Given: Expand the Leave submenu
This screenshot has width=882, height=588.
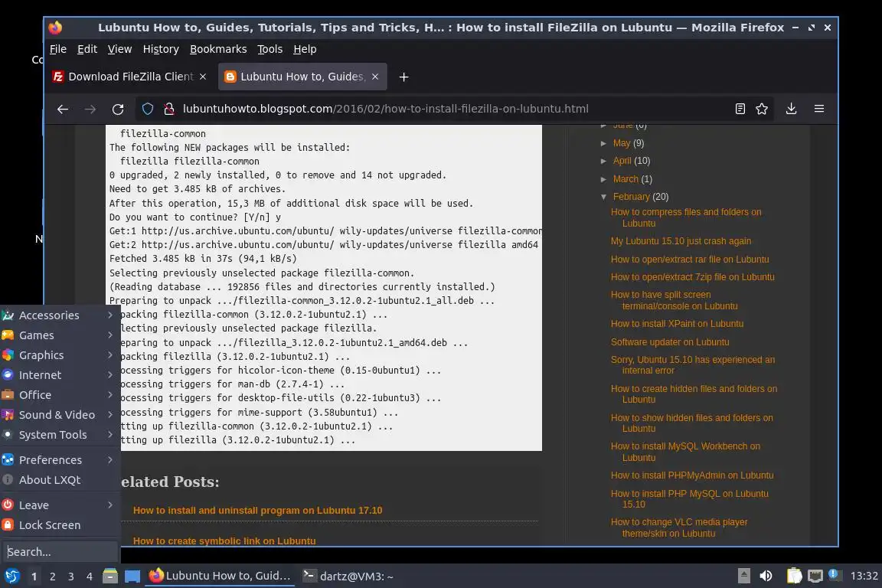Looking at the screenshot, I should point(60,505).
